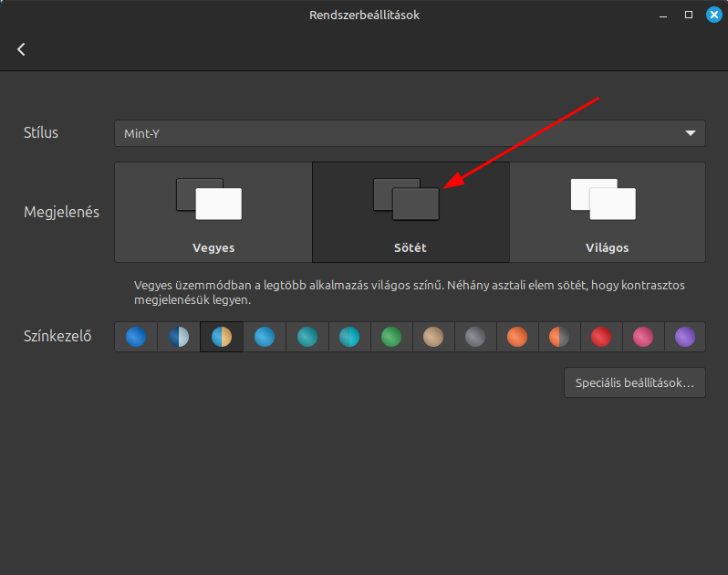Pick the solid grey accent color
Image resolution: width=728 pixels, height=575 pixels.
(475, 337)
